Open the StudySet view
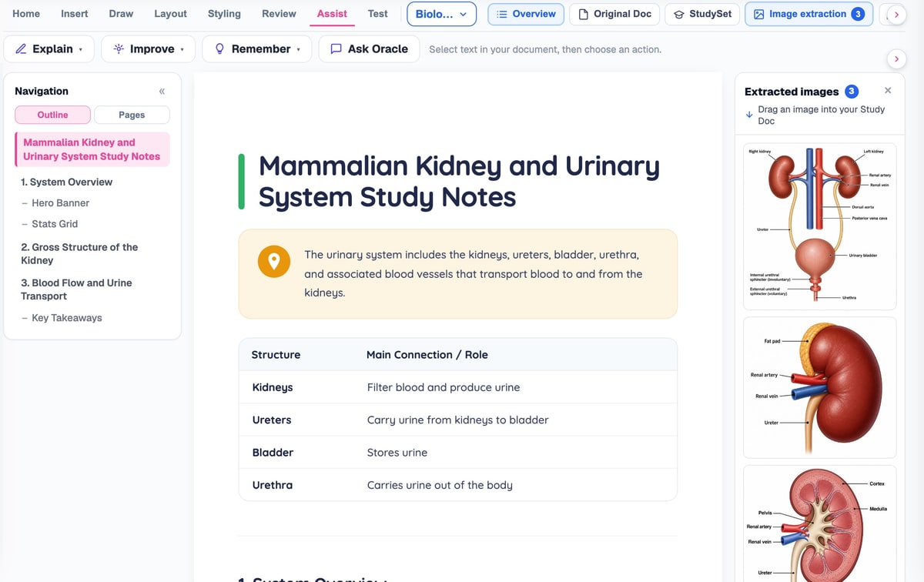The height and width of the screenshot is (582, 924). pyautogui.click(x=702, y=14)
